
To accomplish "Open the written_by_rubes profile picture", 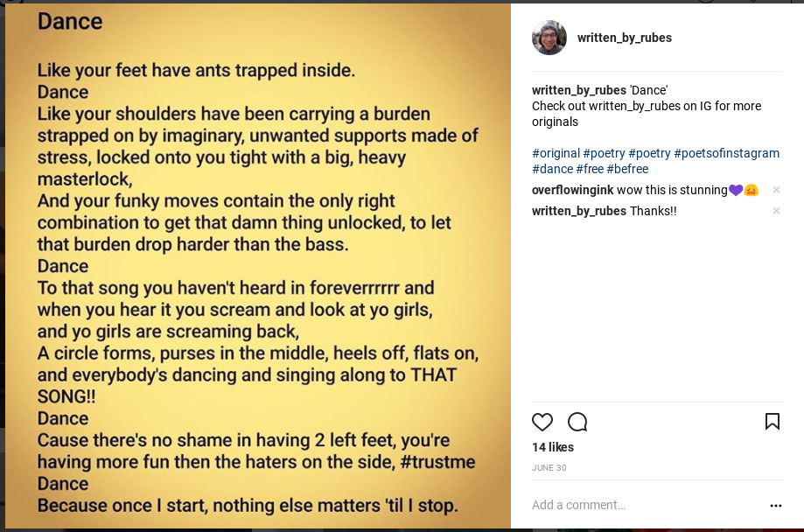I will [549, 38].
